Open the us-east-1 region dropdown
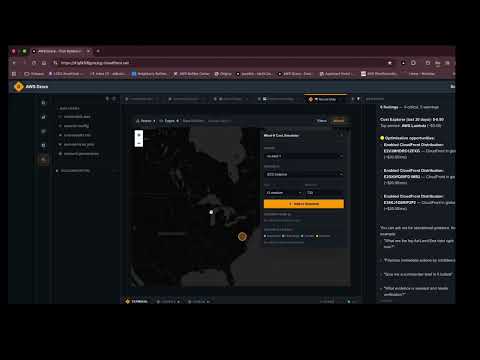Viewport: 480px width, 360px height. pos(304,156)
